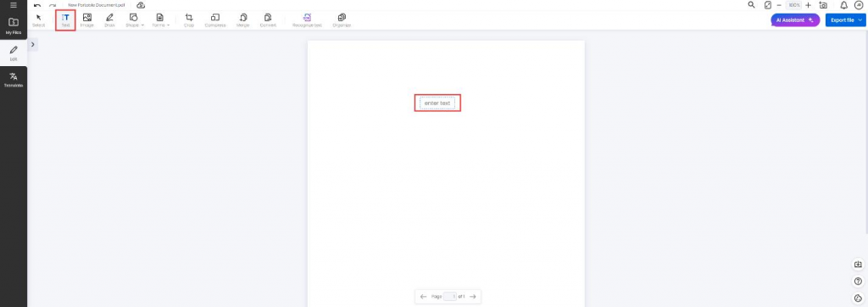The height and width of the screenshot is (307, 868).
Task: Pick the Image insert tool
Action: pyautogui.click(x=87, y=20)
